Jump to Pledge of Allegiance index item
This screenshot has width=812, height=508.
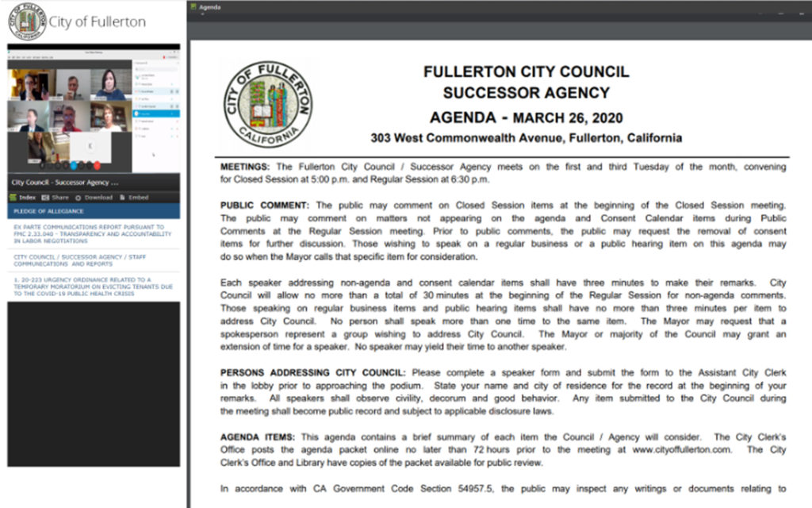94,211
